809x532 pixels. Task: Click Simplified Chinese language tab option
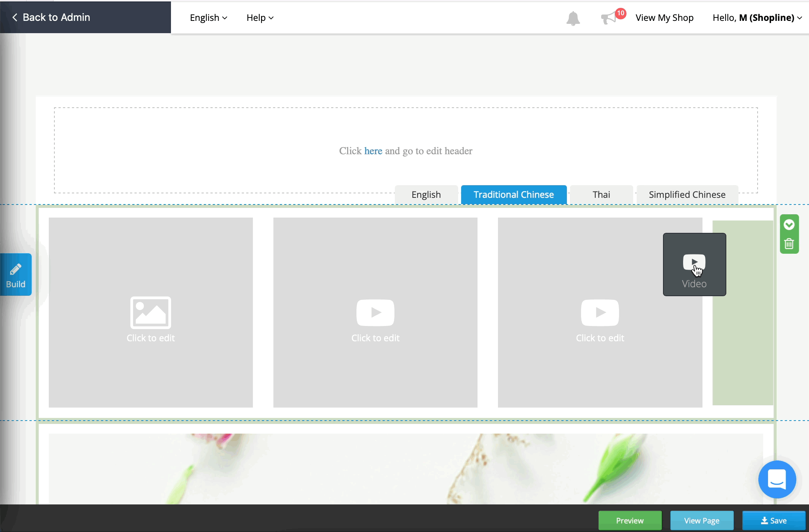[687, 194]
